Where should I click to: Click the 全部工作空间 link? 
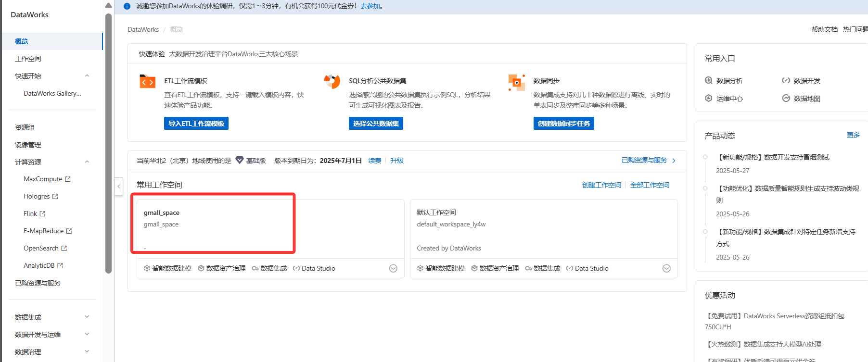[650, 185]
